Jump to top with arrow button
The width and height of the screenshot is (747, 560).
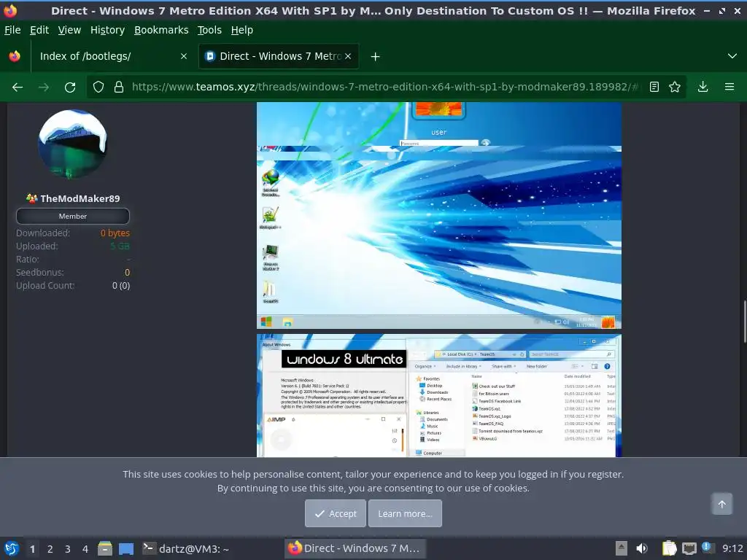click(721, 504)
